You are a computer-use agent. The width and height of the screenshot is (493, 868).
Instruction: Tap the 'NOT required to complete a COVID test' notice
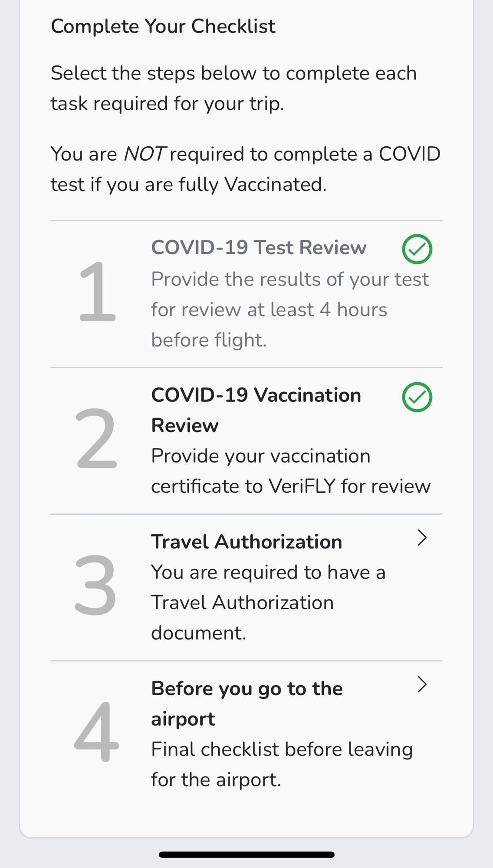(246, 169)
